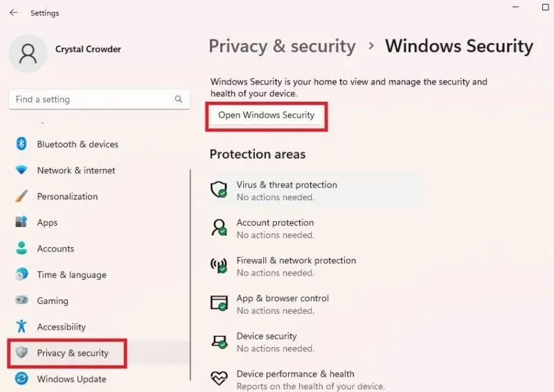Click the App & browser control icon
554x392 pixels.
219,303
